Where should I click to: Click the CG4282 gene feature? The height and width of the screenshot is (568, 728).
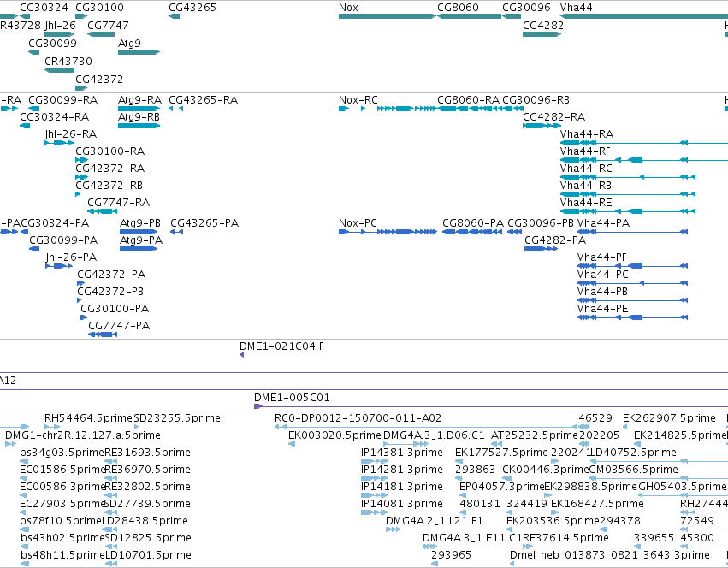tap(542, 34)
